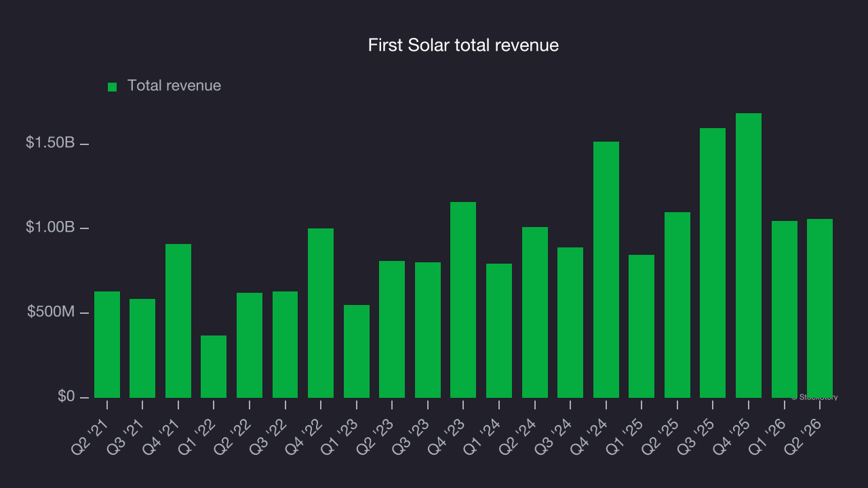Image resolution: width=868 pixels, height=488 pixels.
Task: Select the Q4 '21 revenue bar
Action: 178,321
